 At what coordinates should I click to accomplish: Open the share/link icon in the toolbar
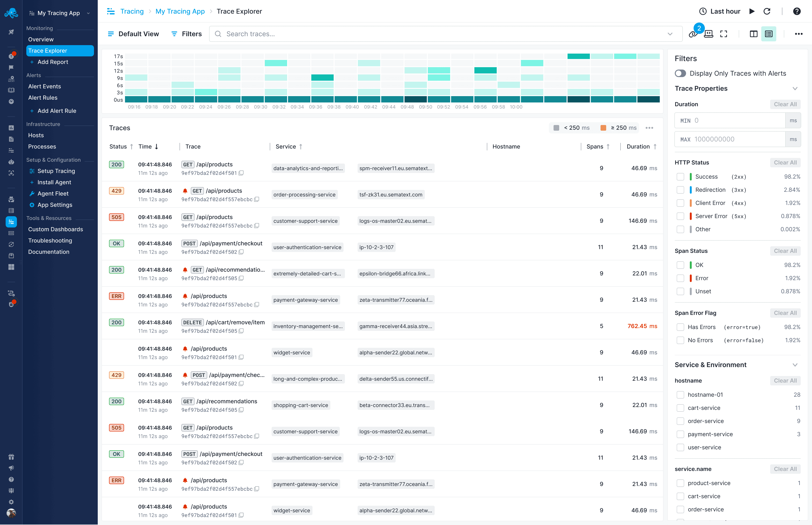point(693,34)
